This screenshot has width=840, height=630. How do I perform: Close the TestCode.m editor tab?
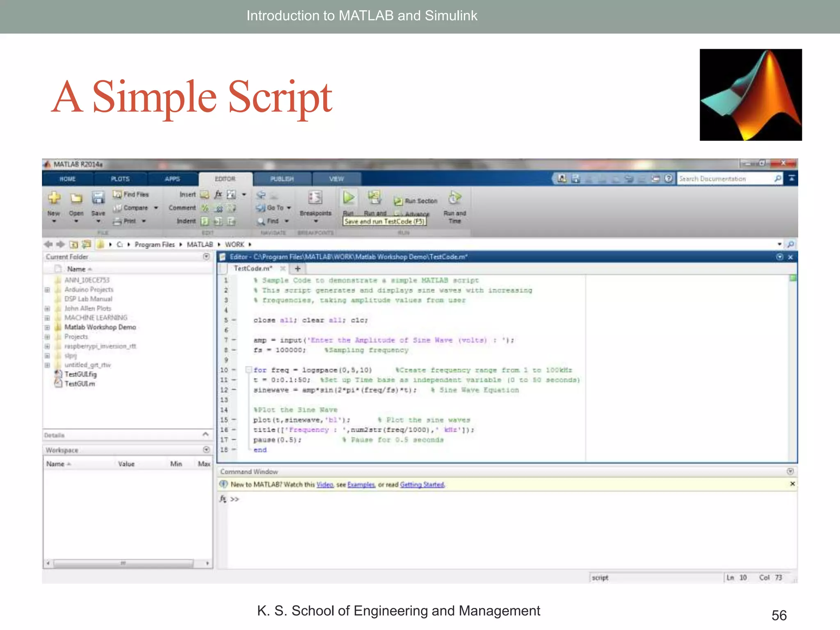point(282,269)
